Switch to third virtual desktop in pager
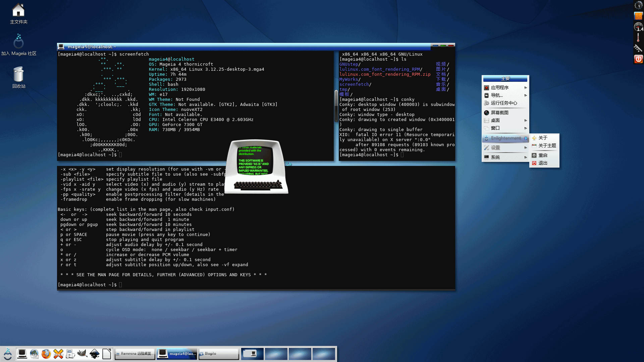This screenshot has width=644, height=362. 300,354
